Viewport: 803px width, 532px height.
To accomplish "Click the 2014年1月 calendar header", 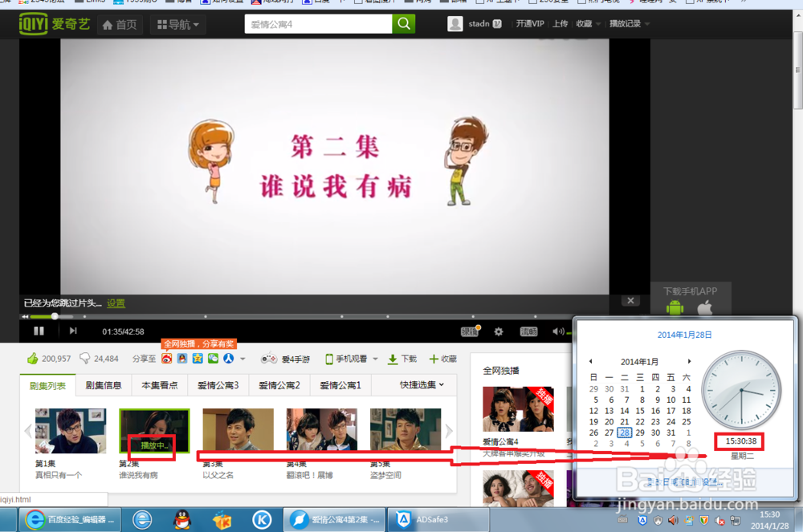I will [640, 362].
